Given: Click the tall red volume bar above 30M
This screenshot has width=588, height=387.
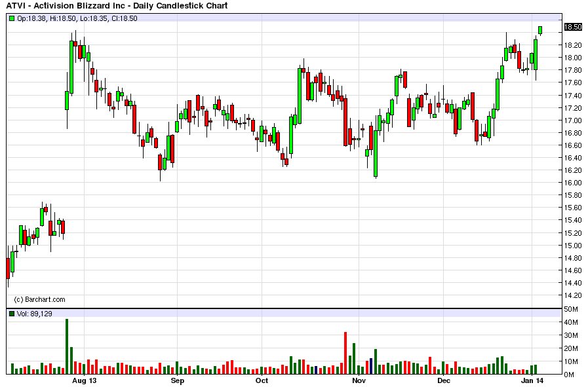Looking at the screenshot, I should click(x=345, y=353).
